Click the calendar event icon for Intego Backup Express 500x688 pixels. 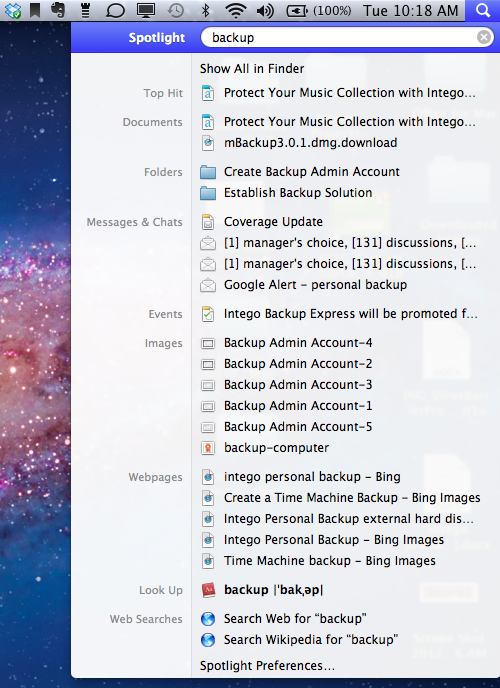point(208,314)
